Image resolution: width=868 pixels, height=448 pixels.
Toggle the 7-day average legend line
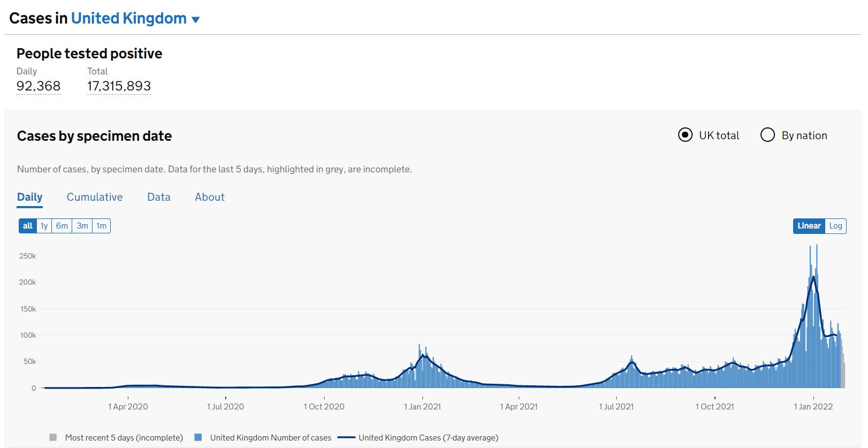[x=347, y=437]
